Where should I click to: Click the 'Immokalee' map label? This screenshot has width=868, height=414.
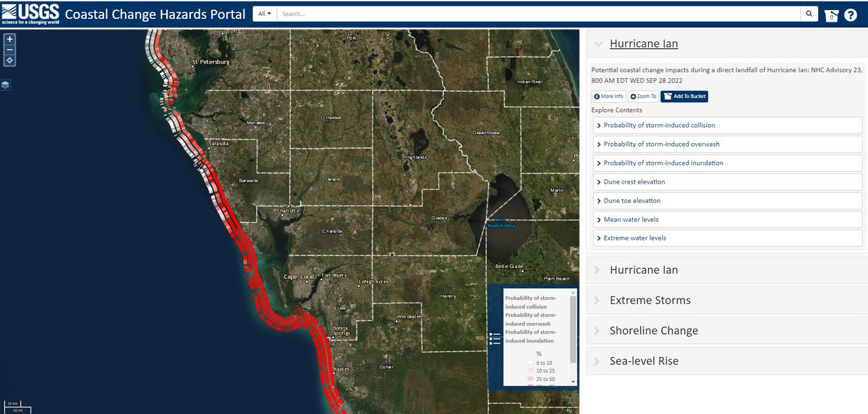coord(409,317)
